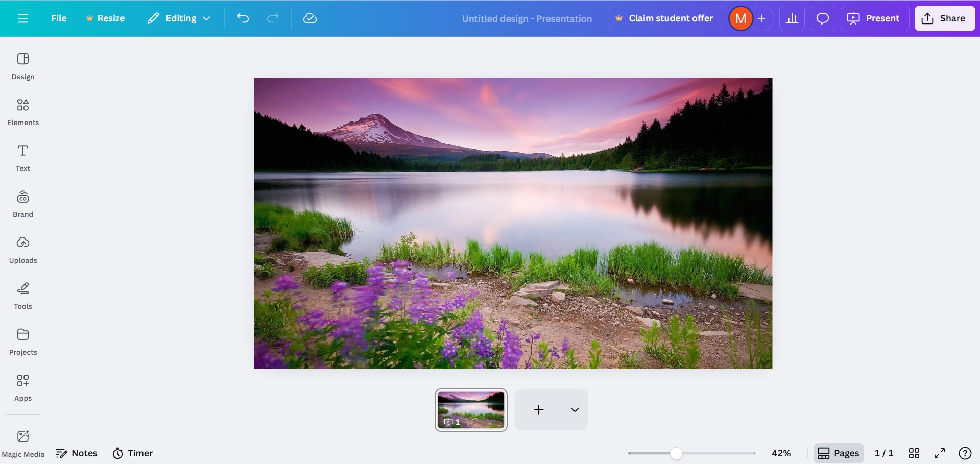Image resolution: width=980 pixels, height=464 pixels.
Task: Open the comments speech bubble
Action: 823,18
